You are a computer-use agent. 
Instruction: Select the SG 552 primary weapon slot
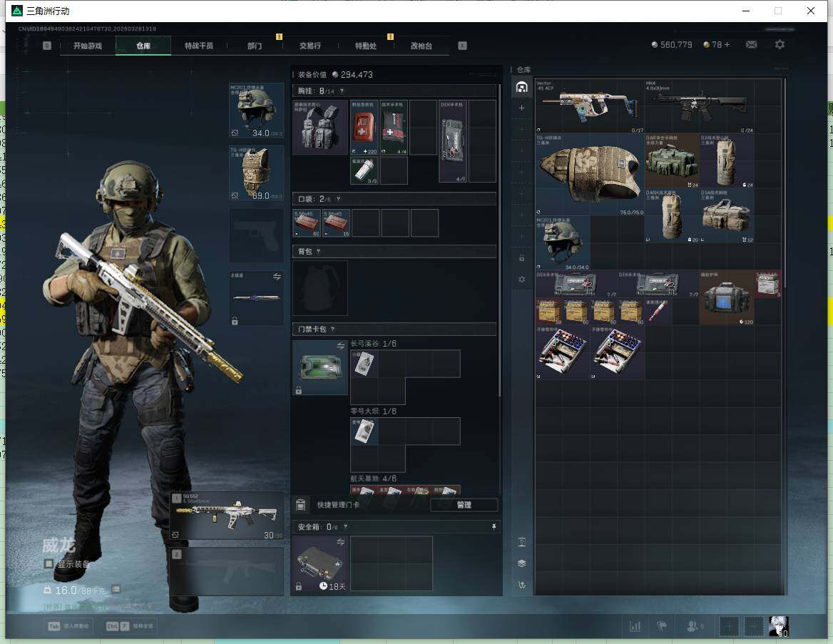coord(227,516)
